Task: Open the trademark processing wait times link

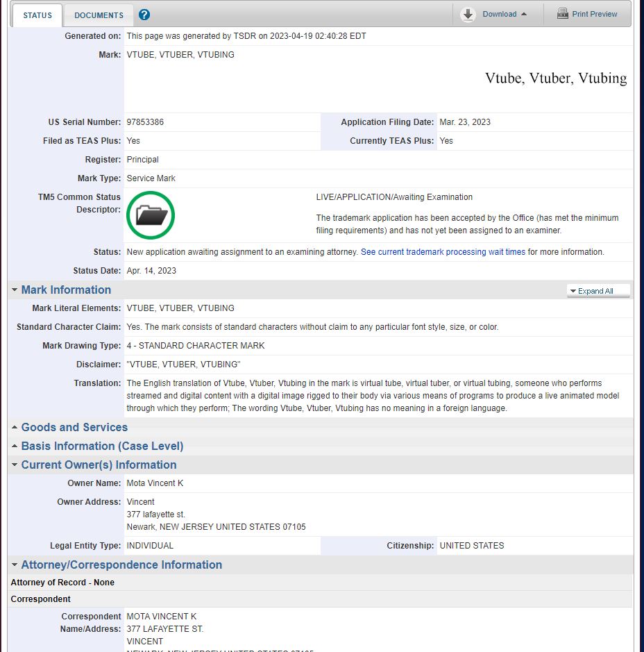Action: tap(443, 252)
